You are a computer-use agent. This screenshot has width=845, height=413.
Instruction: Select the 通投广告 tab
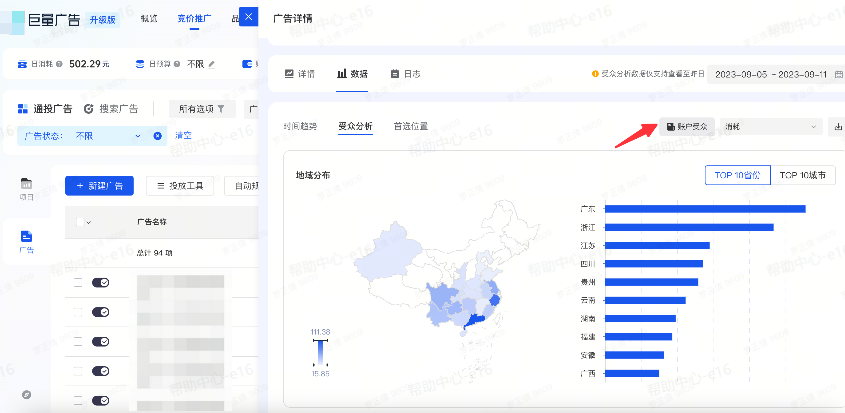pyautogui.click(x=45, y=109)
